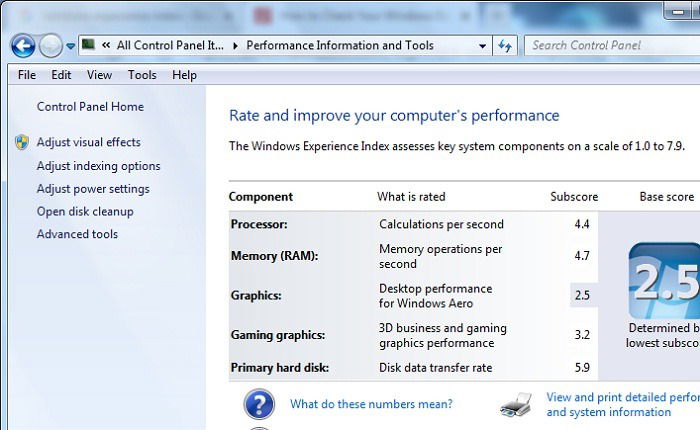Image resolution: width=700 pixels, height=430 pixels.
Task: Click the Primary hard disk subscore 5.9
Action: click(582, 367)
